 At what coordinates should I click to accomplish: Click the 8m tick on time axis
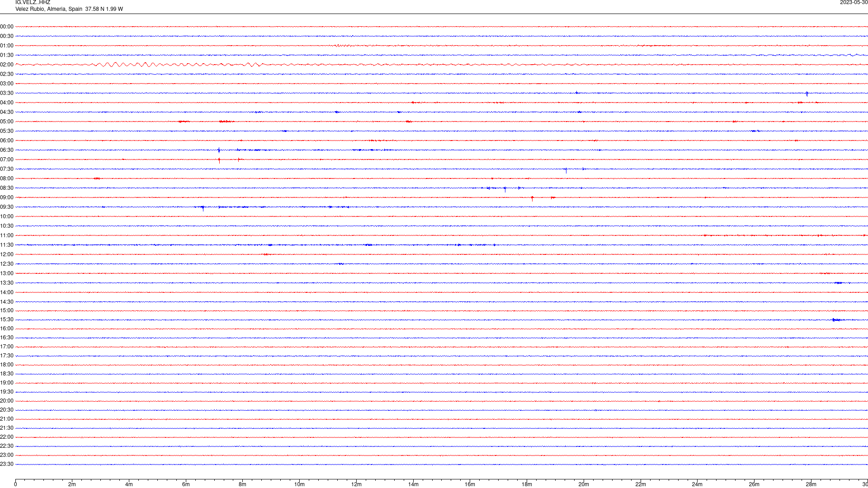point(243,484)
